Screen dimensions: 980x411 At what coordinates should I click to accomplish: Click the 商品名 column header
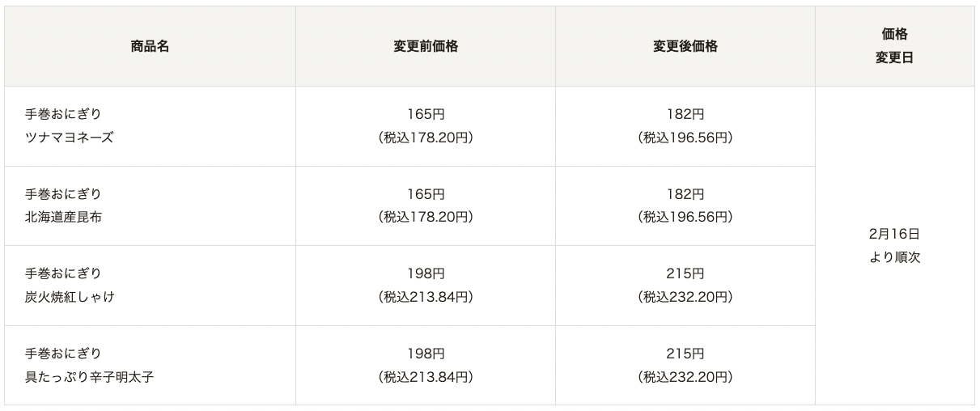pyautogui.click(x=150, y=46)
